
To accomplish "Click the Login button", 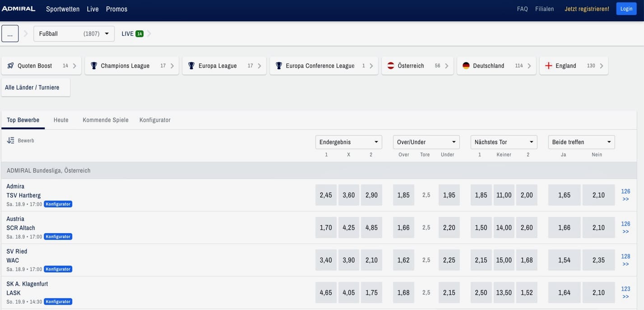I will click(x=626, y=9).
